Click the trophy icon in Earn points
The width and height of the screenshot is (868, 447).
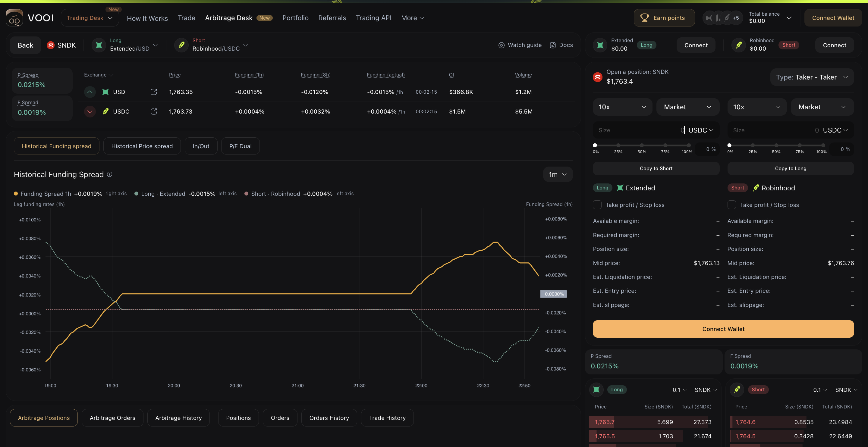point(644,18)
